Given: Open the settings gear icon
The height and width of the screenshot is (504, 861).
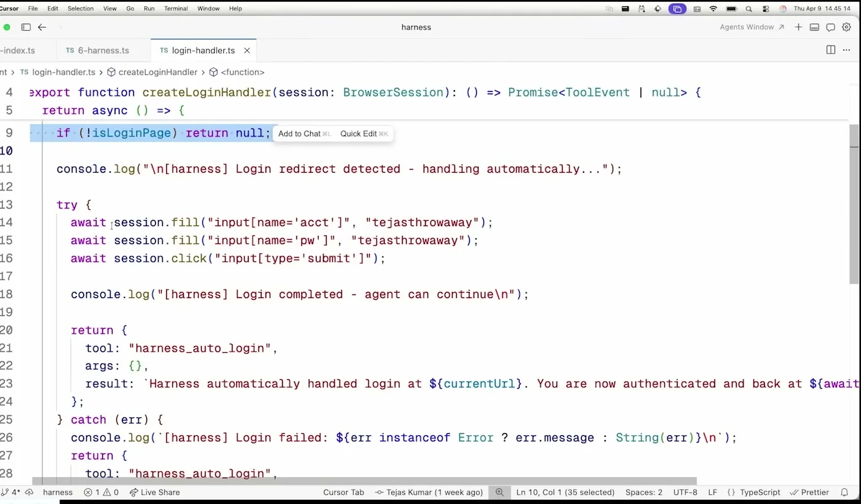Looking at the screenshot, I should pos(846,27).
